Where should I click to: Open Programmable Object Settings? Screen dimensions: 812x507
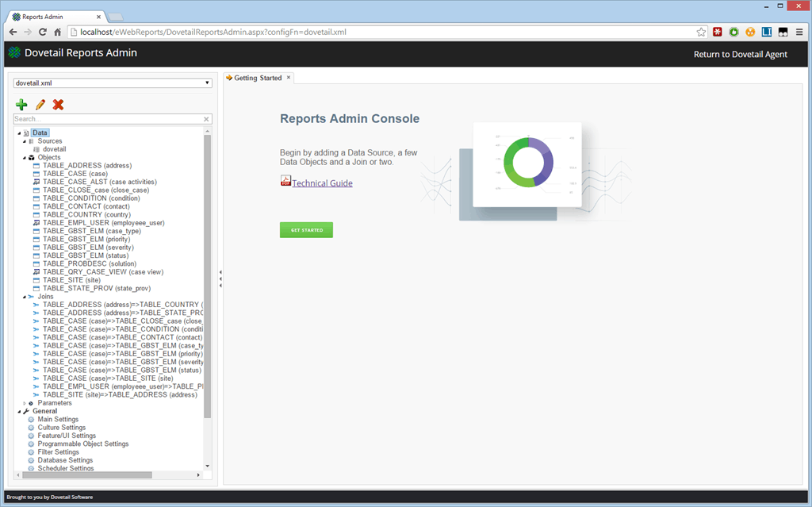pyautogui.click(x=82, y=444)
